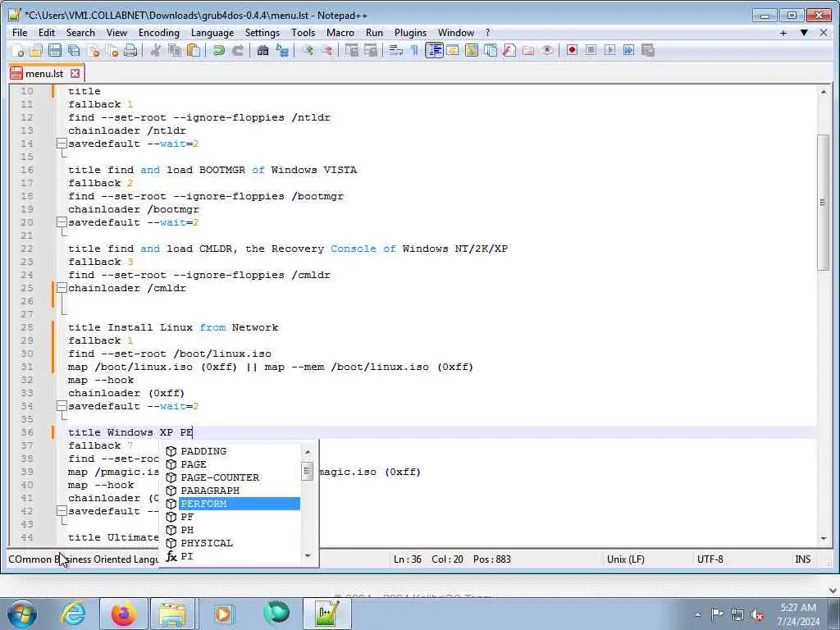The image size is (840, 630).
Task: Collapse the fold marker at line 20
Action: [x=62, y=222]
